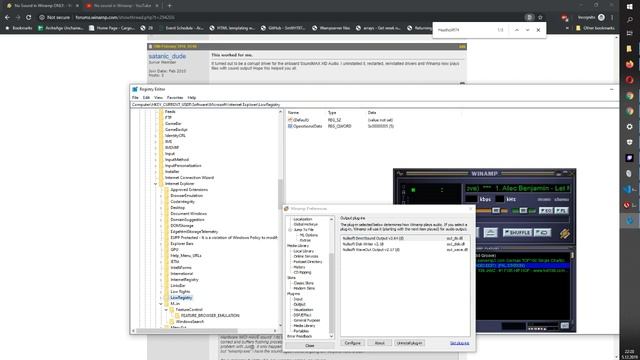
Task: Select the highlighted blue Winamp playlist entry
Action: pos(522,265)
